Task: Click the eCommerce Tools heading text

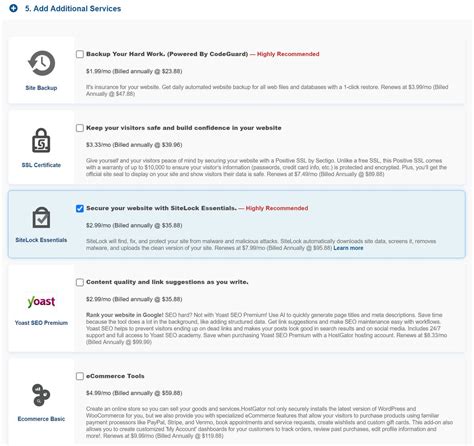Action: 115,376
